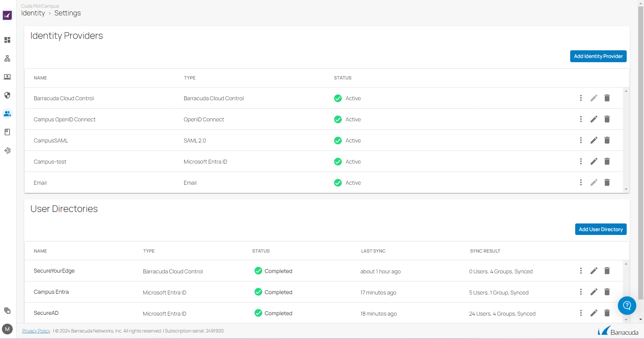Click the OpenID Connect type cell
The image size is (644, 339).
click(x=204, y=119)
